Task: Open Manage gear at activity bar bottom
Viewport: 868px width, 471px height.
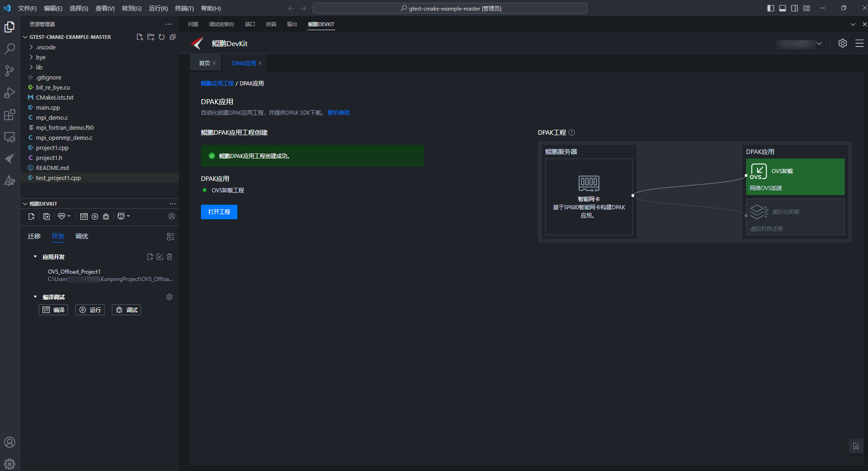Action: coord(10,464)
